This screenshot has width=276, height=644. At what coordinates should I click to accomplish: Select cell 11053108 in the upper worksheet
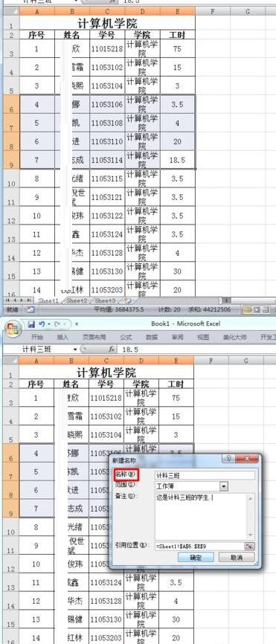[107, 123]
